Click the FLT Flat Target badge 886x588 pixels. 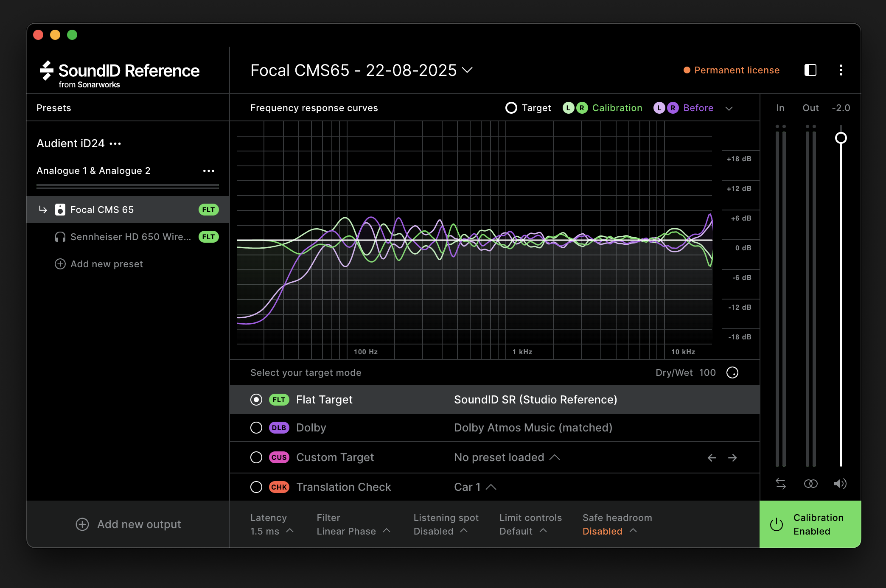tap(279, 400)
